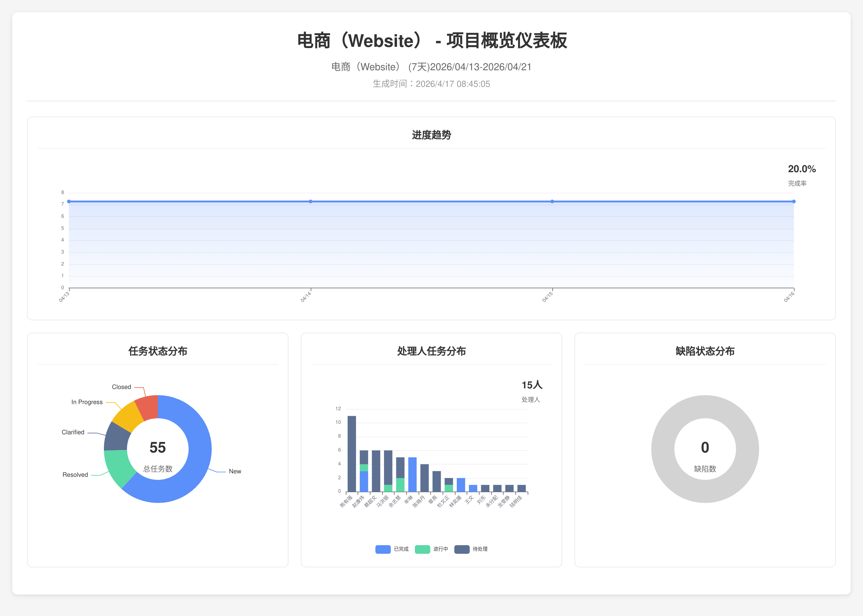Click the Resolved pie label text
This screenshot has height=616, width=863.
tap(75, 475)
